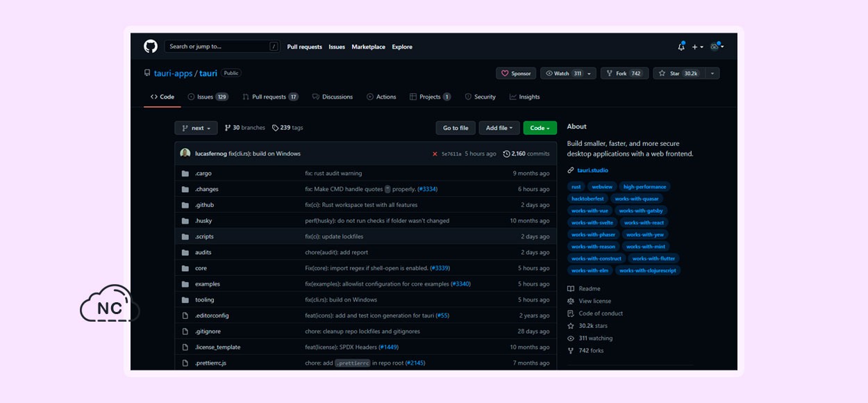Click the folder icon beside core

[x=185, y=268]
